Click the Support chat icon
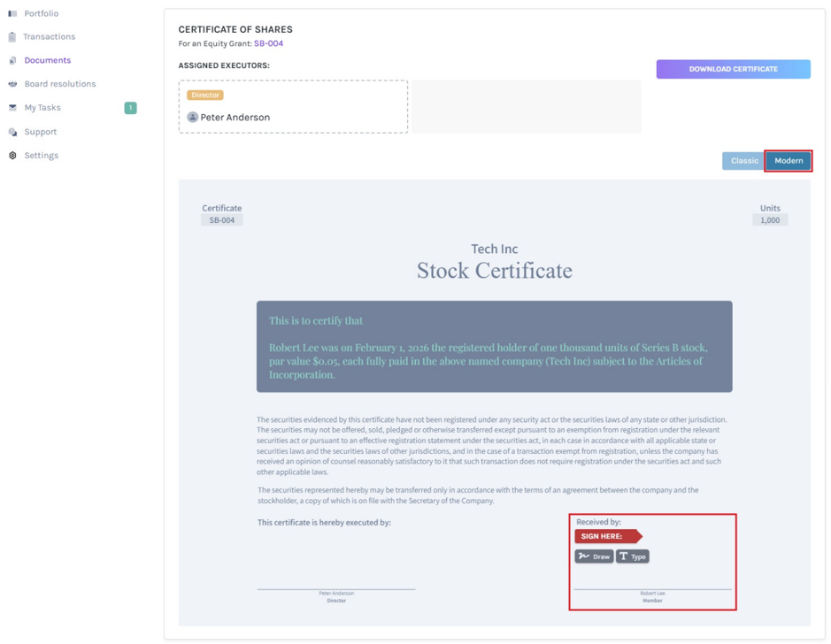This screenshot has height=644, width=831. click(12, 132)
